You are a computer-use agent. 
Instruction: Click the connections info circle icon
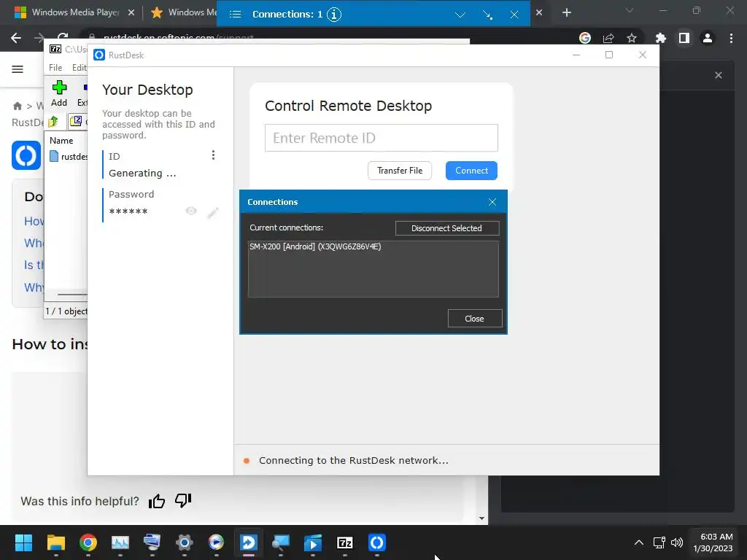(334, 15)
